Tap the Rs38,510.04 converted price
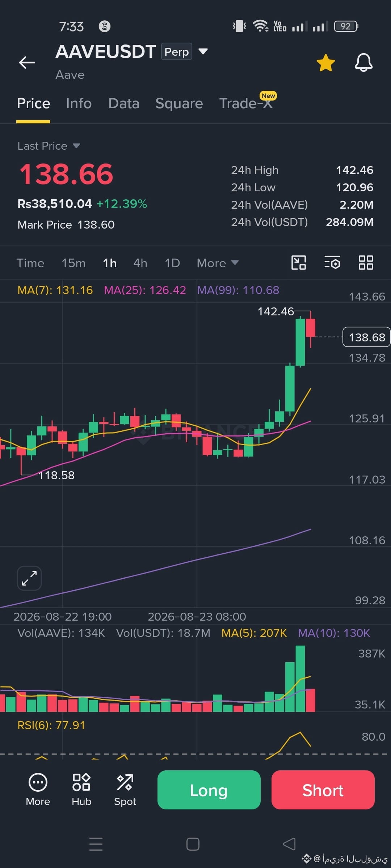Viewport: 391px width, 868px height. (55, 204)
